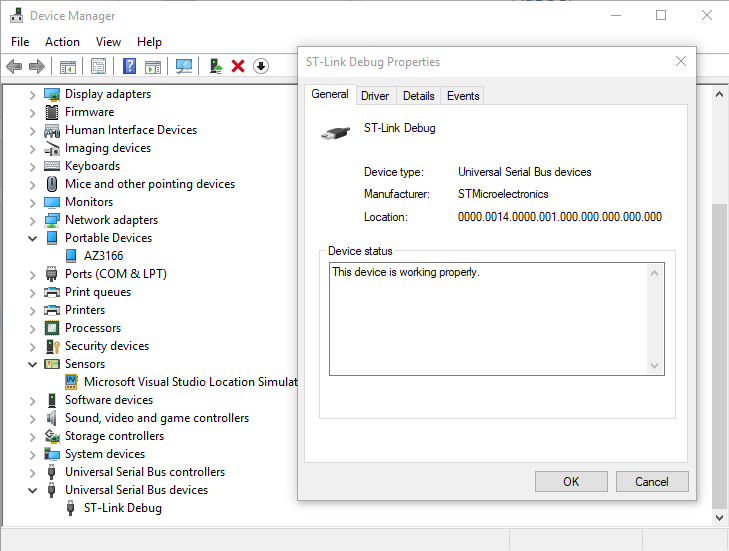Click device status scrollbar up arrow
This screenshot has width=729, height=551.
tap(655, 273)
